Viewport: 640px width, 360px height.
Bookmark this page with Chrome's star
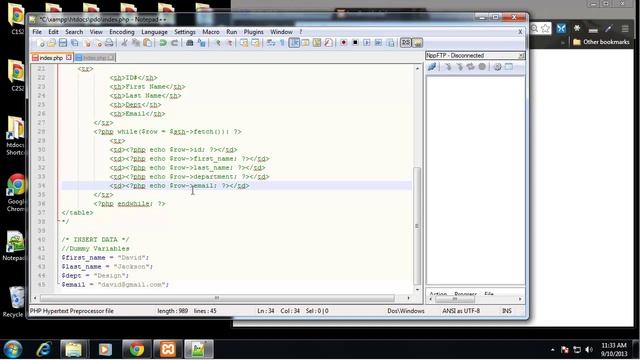(546, 28)
